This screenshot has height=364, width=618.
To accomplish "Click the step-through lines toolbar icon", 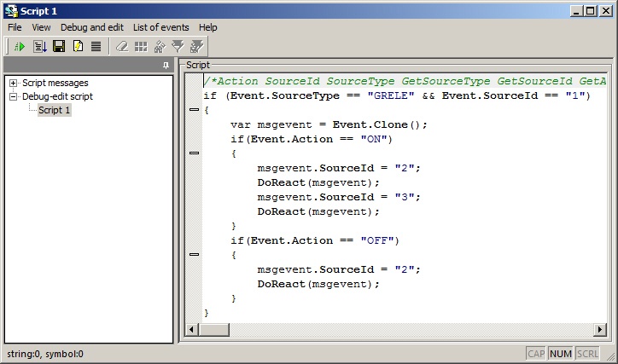I will pos(39,46).
